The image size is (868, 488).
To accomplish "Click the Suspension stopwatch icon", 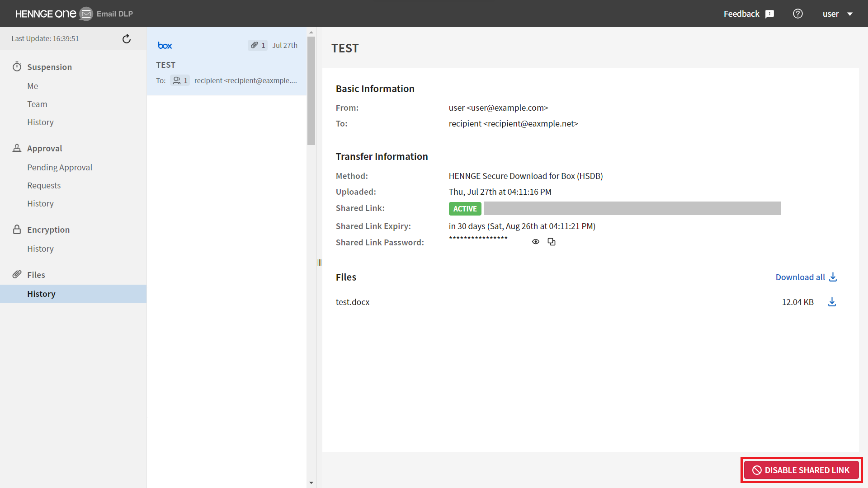I will [17, 67].
